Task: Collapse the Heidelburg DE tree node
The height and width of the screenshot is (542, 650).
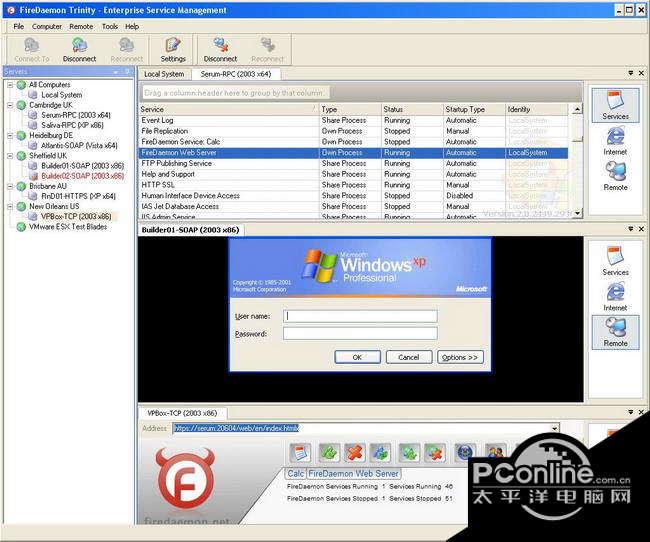Action: coord(10,135)
